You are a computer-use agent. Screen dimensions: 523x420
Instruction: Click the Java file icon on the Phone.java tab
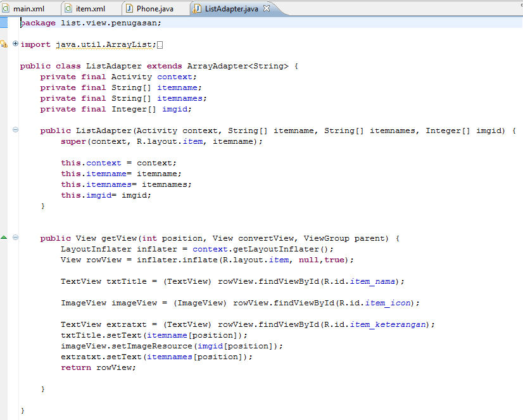[x=129, y=9]
